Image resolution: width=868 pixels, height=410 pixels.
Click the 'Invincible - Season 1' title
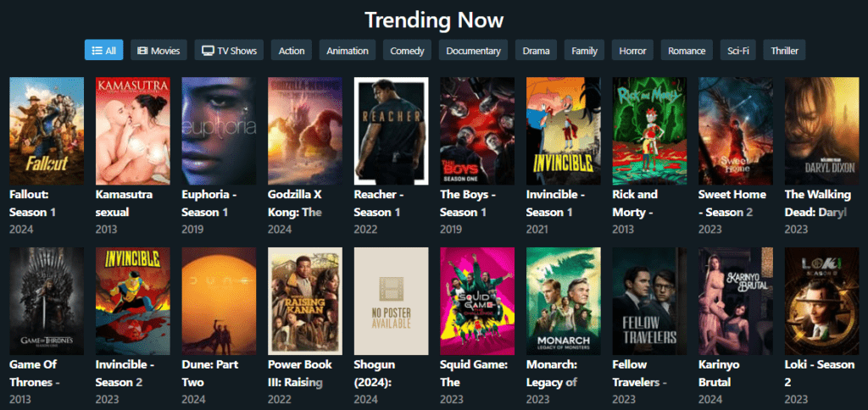tap(556, 203)
